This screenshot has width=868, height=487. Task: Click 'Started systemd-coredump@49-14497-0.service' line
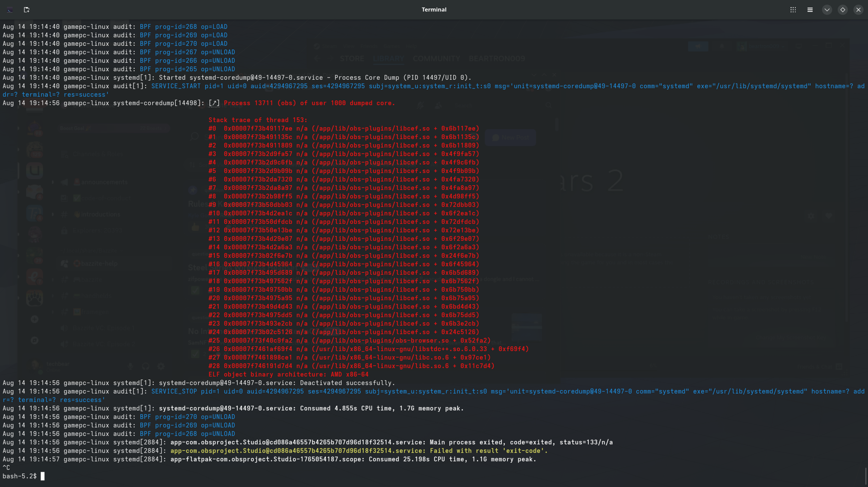237,78
